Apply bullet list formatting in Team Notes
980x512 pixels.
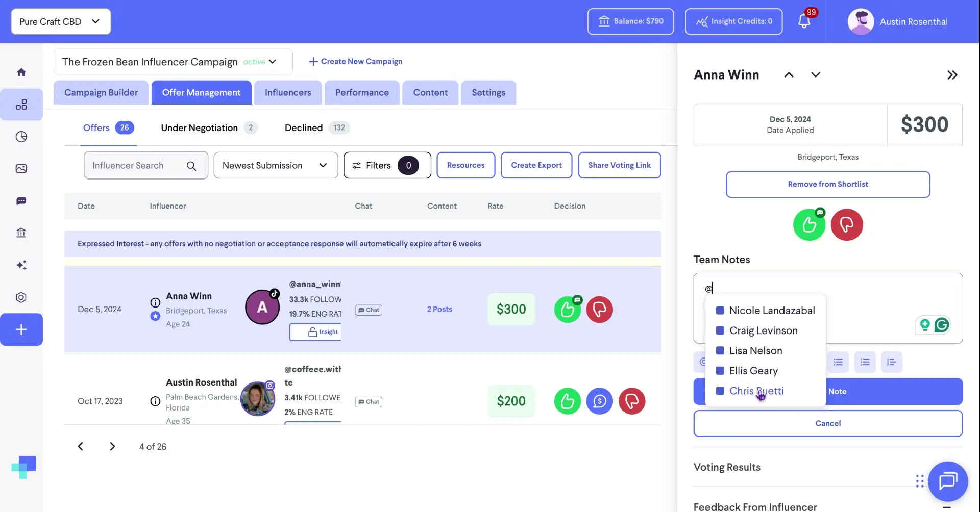(x=838, y=362)
